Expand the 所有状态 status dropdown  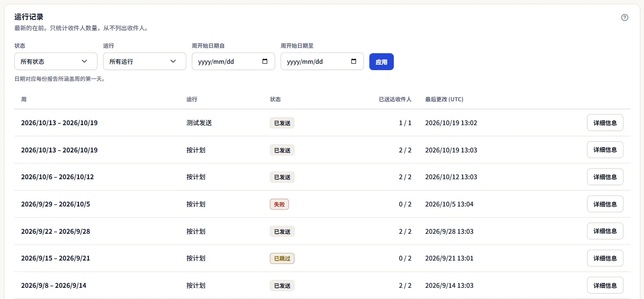point(56,61)
